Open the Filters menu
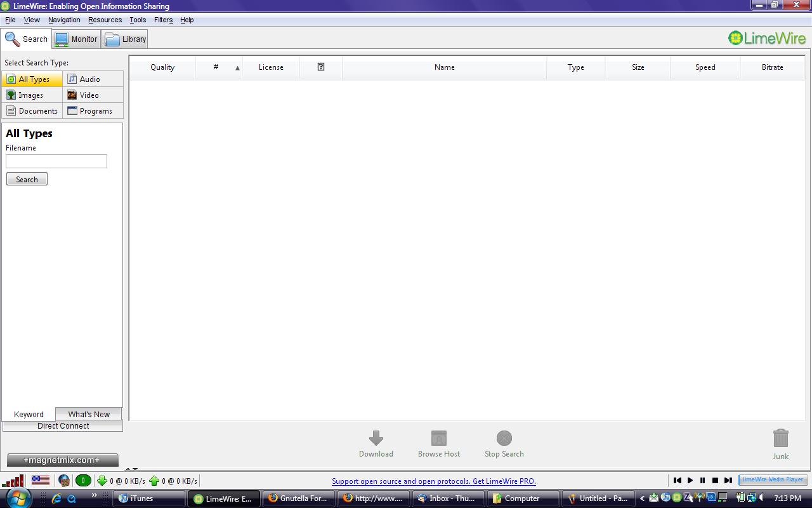Screen dimensions: 812x508 [163, 20]
